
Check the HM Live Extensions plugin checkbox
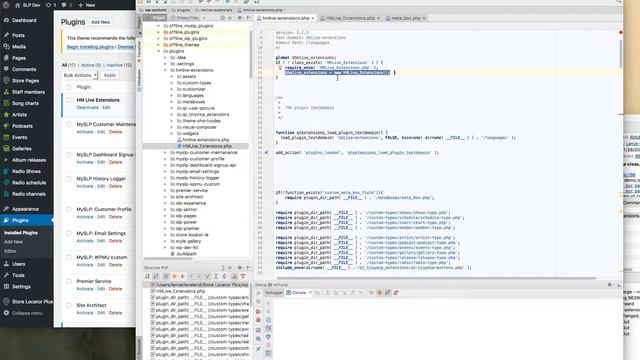point(69,100)
